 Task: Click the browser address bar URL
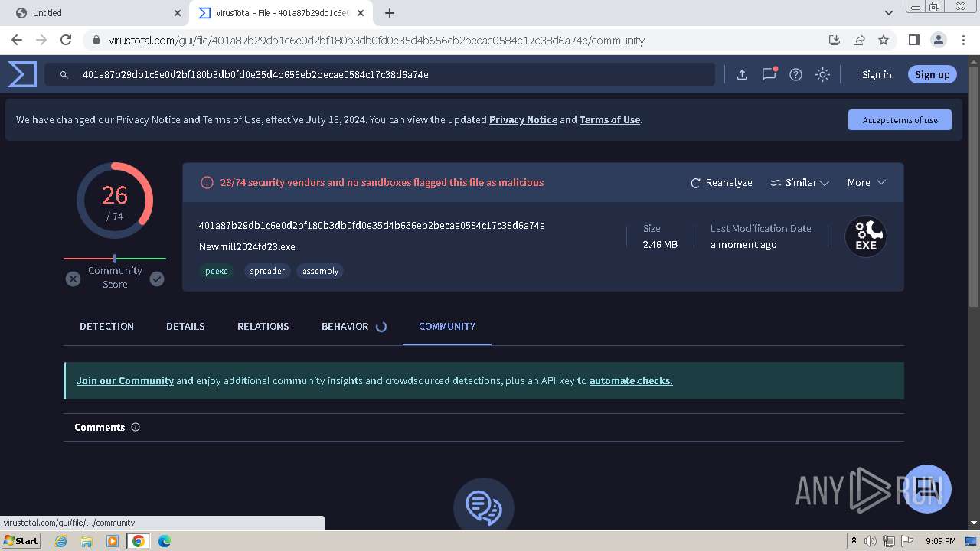tap(376, 40)
